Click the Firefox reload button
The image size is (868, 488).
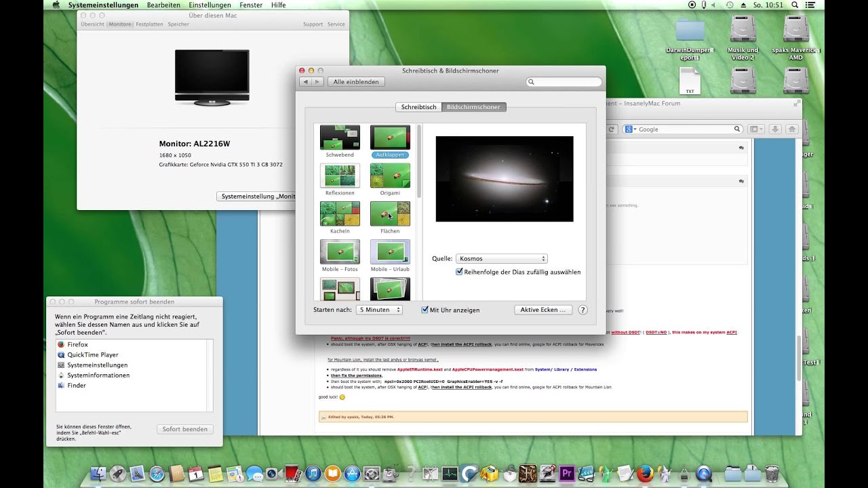pyautogui.click(x=611, y=129)
